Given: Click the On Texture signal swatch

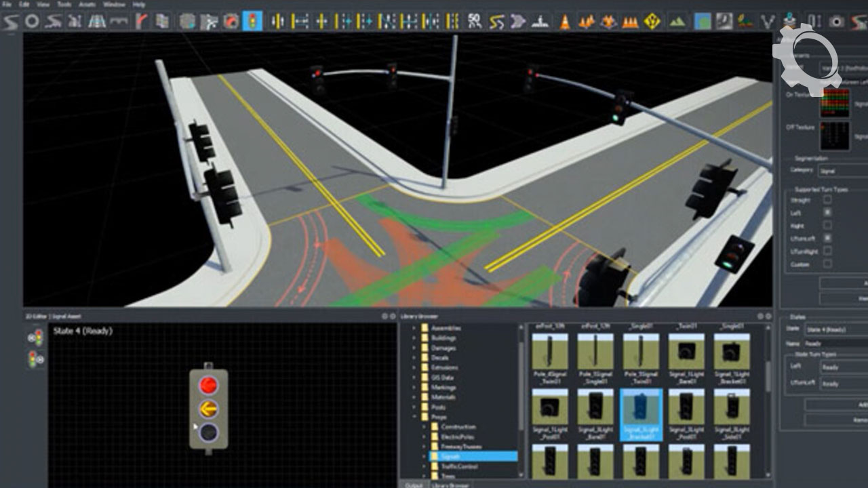Looking at the screenshot, I should click(834, 104).
